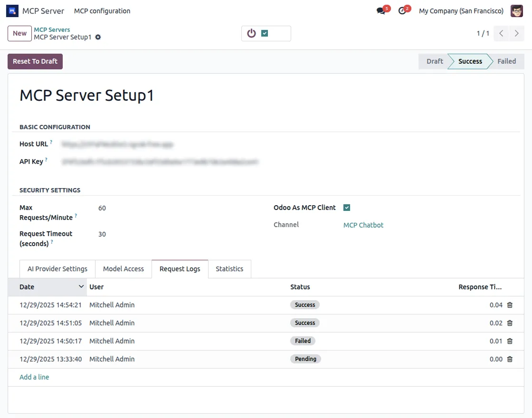Open the messages icon with 5 notifications
532x418 pixels.
(x=380, y=10)
